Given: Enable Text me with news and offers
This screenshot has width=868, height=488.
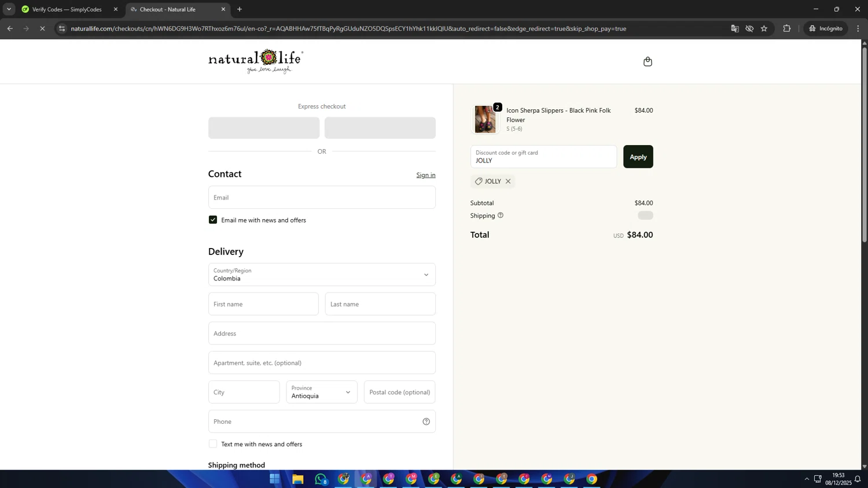Looking at the screenshot, I should tap(213, 444).
